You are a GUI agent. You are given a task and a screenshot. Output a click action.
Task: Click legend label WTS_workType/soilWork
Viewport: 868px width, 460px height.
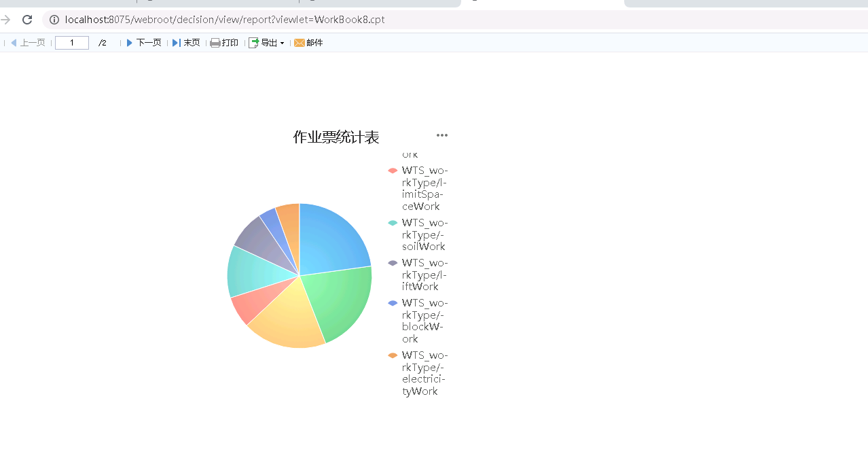(424, 234)
